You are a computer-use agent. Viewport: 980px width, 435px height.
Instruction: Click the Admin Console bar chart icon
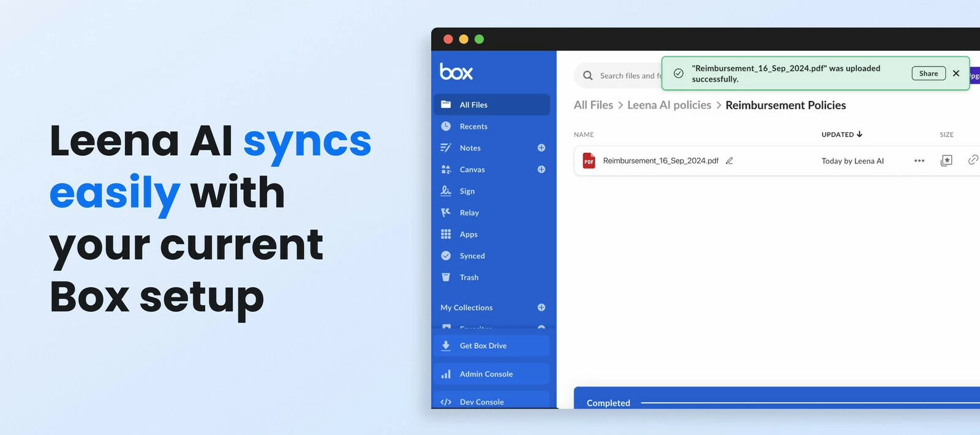tap(446, 374)
